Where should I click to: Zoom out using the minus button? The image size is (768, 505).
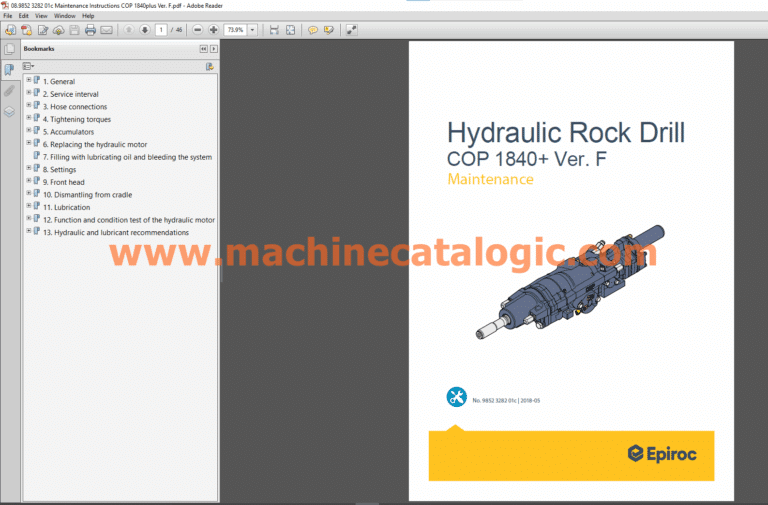click(x=197, y=30)
